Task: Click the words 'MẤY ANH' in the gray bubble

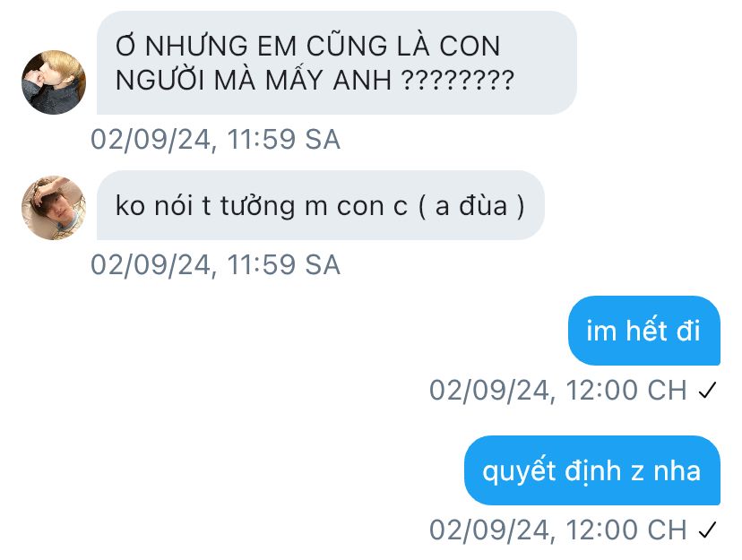Action: point(329,80)
